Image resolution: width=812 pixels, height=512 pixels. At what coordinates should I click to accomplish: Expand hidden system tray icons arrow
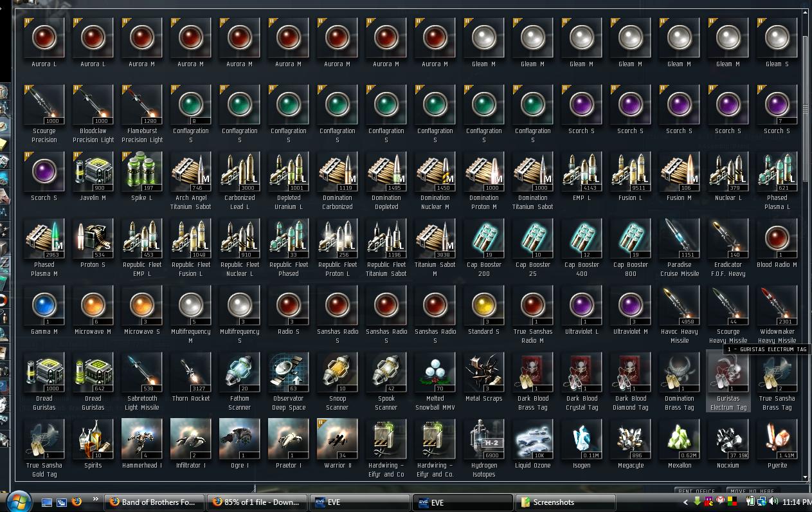[x=687, y=502]
